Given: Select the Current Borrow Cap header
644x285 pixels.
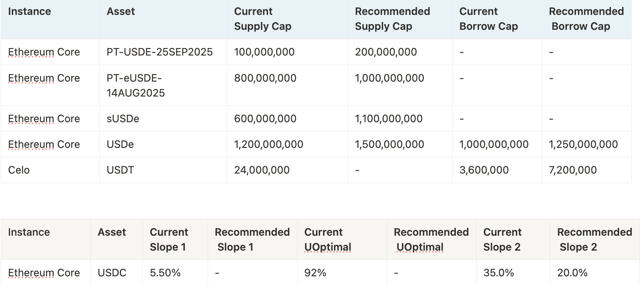Looking at the screenshot, I should (489, 19).
